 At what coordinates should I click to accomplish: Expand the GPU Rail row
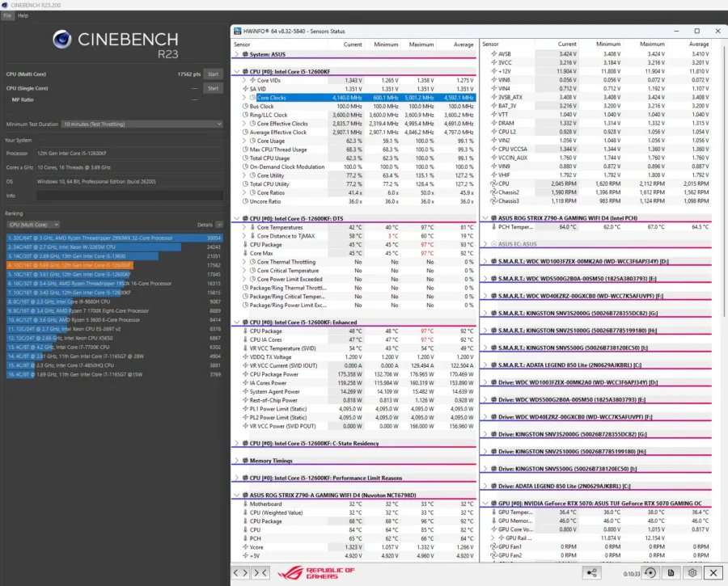pos(493,538)
